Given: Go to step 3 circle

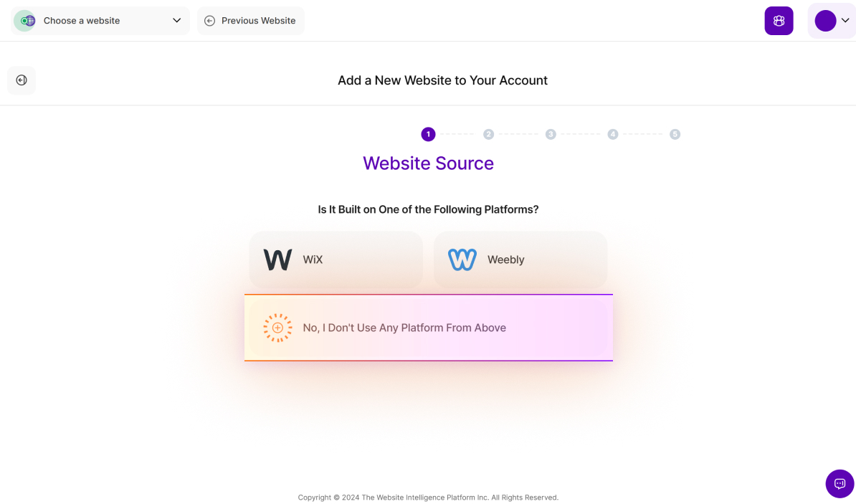Looking at the screenshot, I should point(551,134).
